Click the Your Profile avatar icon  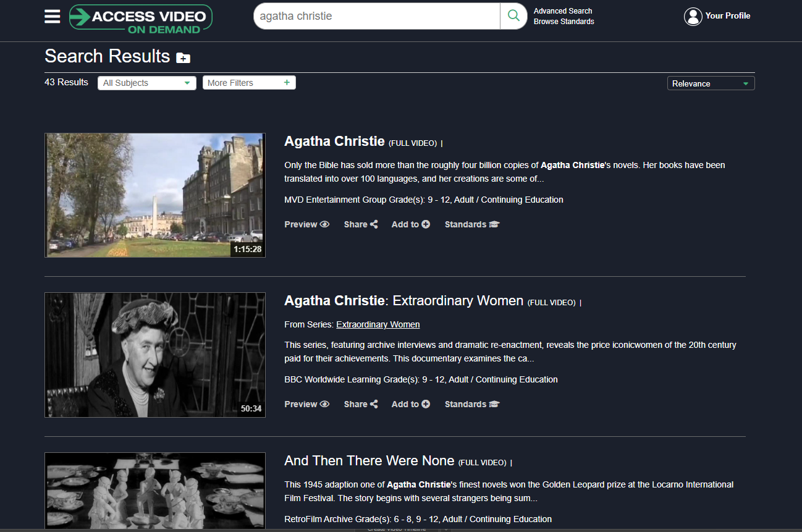[693, 17]
